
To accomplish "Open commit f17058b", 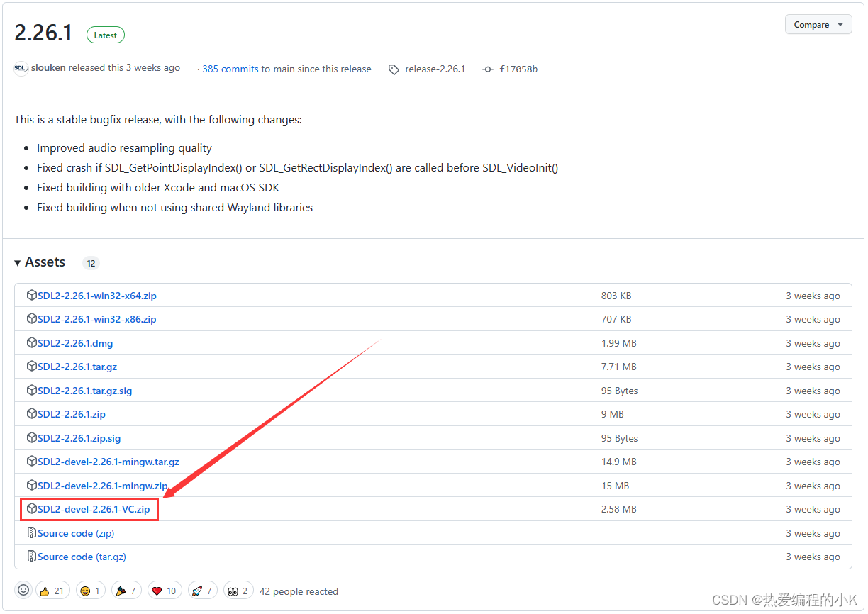I will (518, 69).
